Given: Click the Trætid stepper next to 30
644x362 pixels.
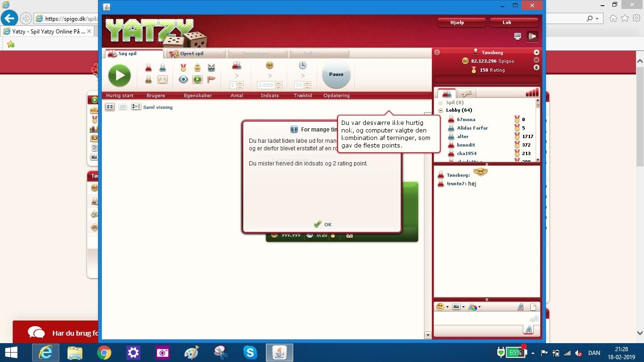Looking at the screenshot, I should 307,85.
